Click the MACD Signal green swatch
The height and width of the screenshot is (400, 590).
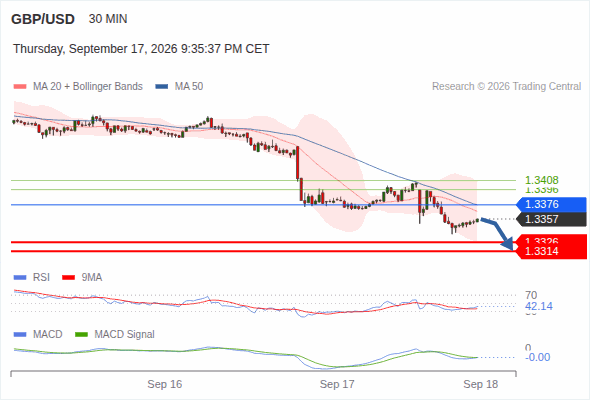[x=82, y=335]
